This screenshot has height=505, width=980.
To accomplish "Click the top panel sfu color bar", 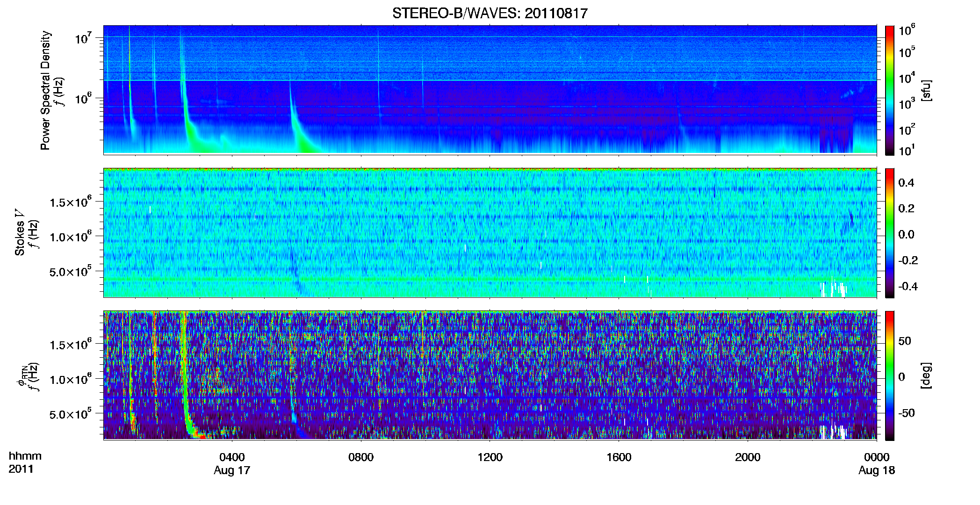I will (890, 90).
